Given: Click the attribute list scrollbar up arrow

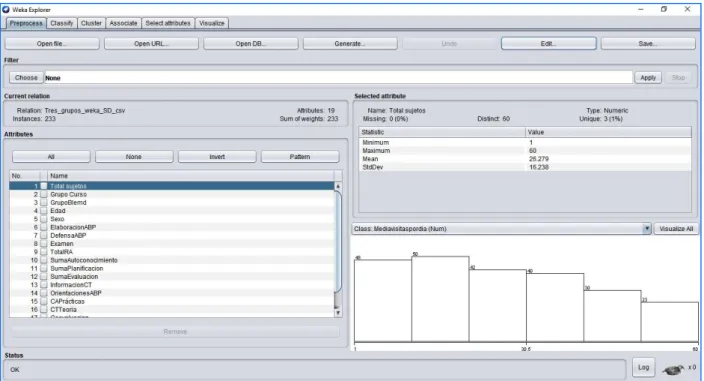Looking at the screenshot, I should click(x=338, y=186).
